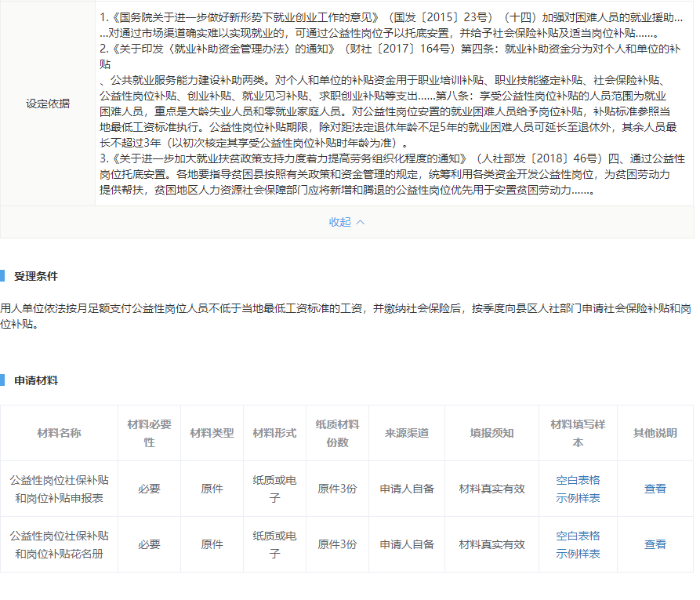Click the 其他说明 column header
700x600 pixels.
click(x=655, y=433)
